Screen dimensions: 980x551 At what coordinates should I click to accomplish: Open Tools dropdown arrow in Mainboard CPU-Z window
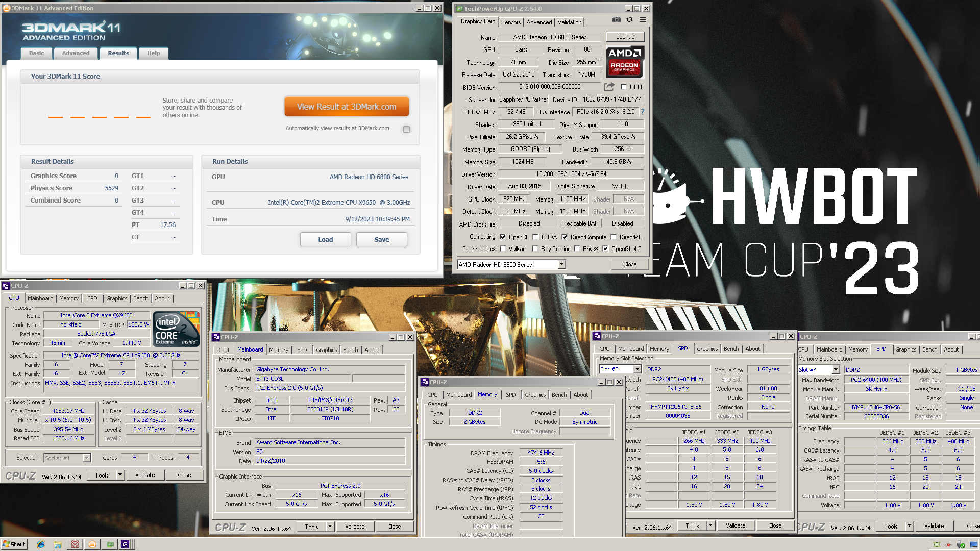coord(330,527)
